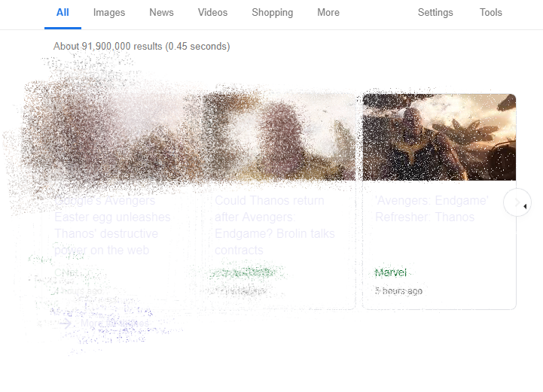Click the fading middle story thumbnail
This screenshot has width=543, height=392.
point(279,137)
